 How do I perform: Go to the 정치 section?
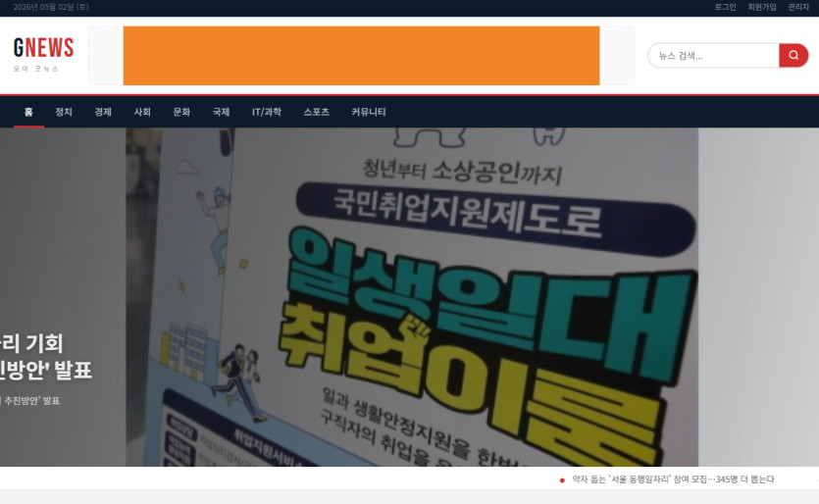pos(64,112)
